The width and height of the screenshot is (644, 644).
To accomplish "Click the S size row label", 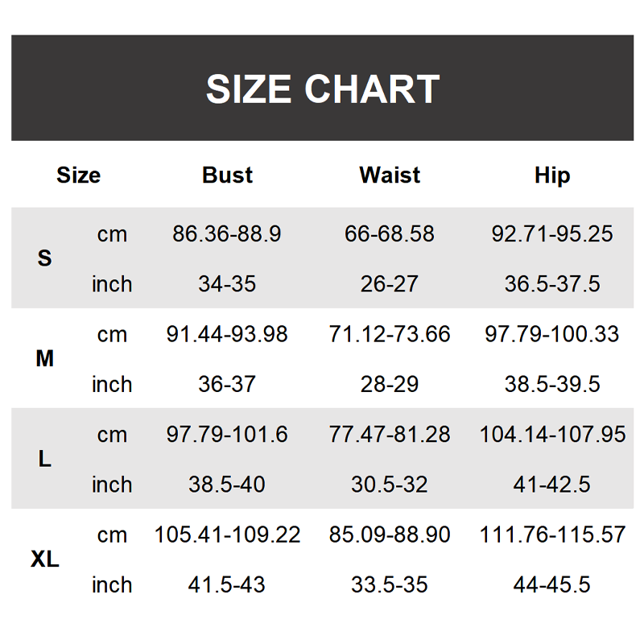I will tap(45, 258).
